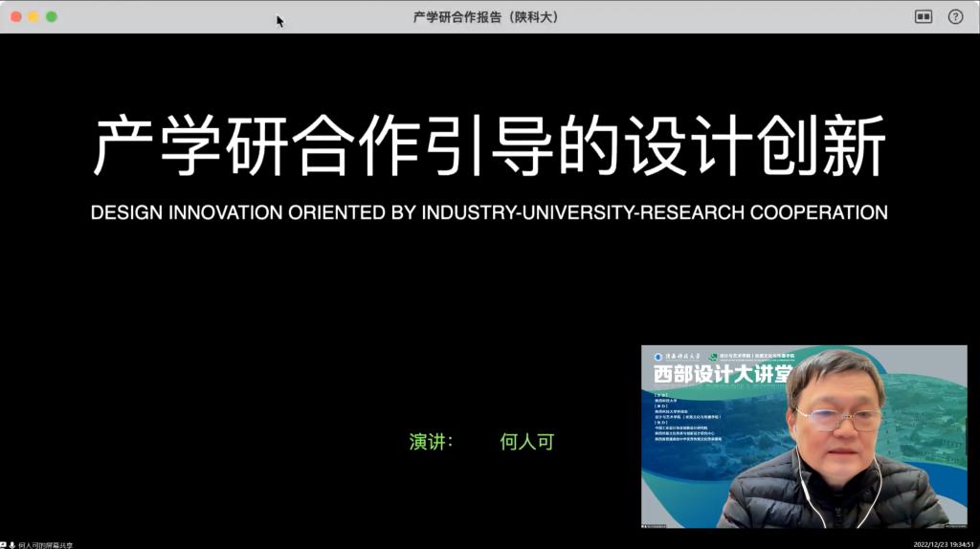980x549 pixels.
Task: Click the 2022/12/23 timestamp at bottom right
Action: coord(944,543)
